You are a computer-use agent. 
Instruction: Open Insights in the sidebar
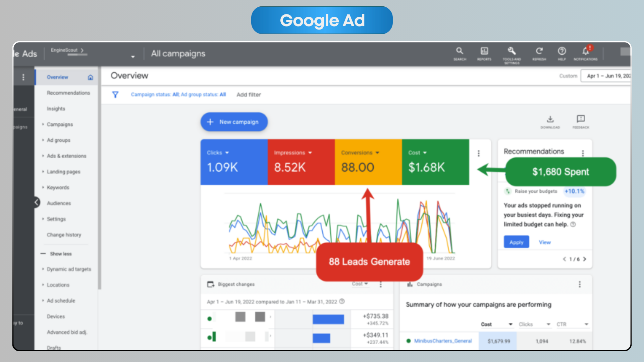56,109
